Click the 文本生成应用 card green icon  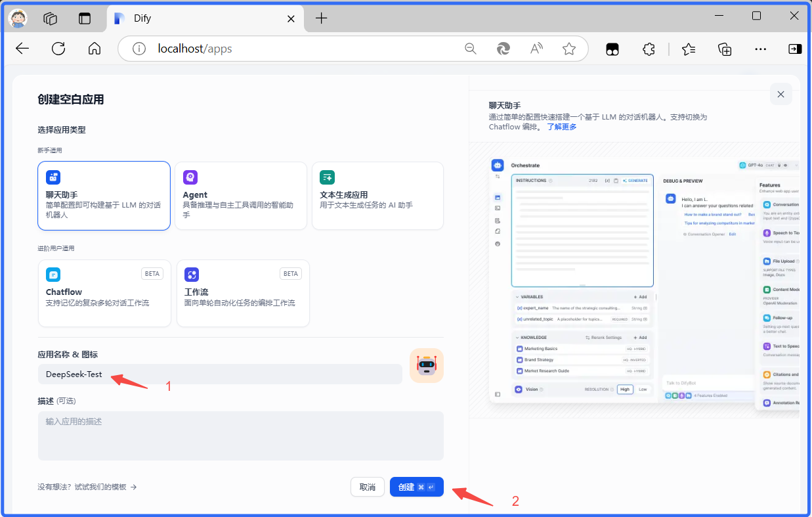(327, 177)
